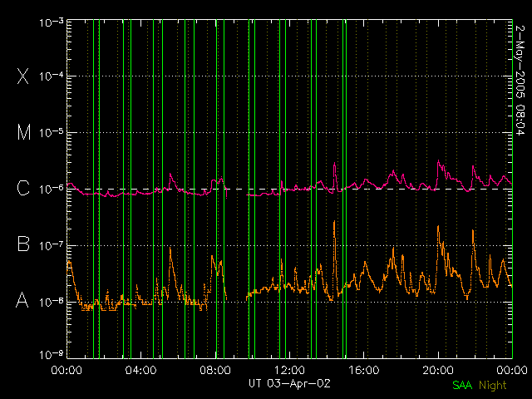Viewport: 532px width, 399px height.
Task: Click the A flare class label
Action: tap(22, 300)
